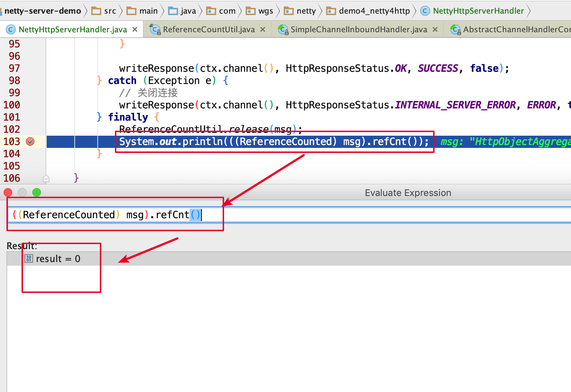Viewport: 571px width, 392px height.
Task: Click the 'finally' keyword on line 101
Action: pyautogui.click(x=128, y=117)
